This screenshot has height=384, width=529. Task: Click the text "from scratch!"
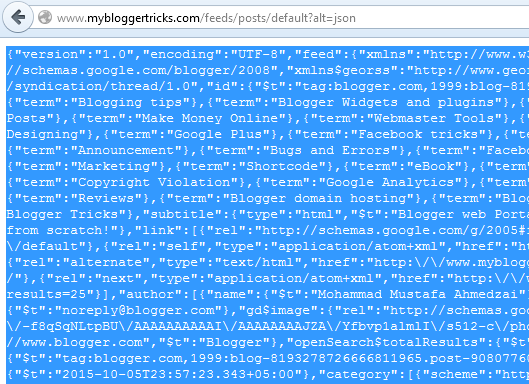point(58,230)
